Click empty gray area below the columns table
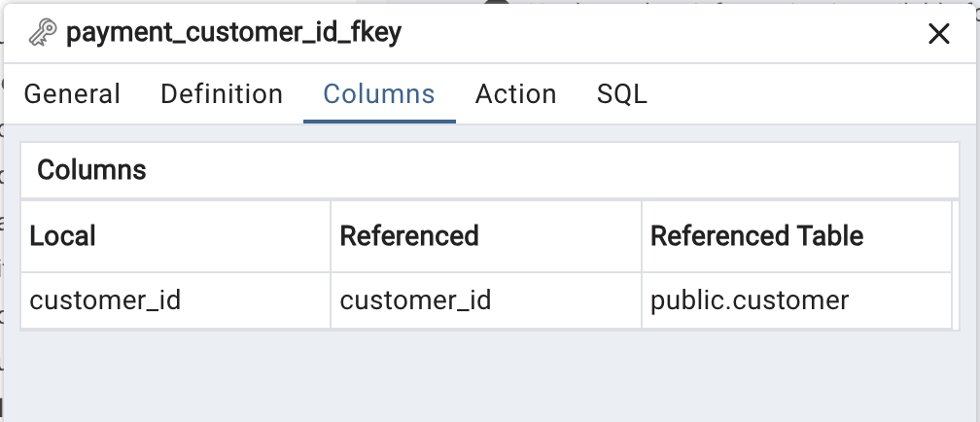Screen dimensions: 980x422 click(x=490, y=375)
